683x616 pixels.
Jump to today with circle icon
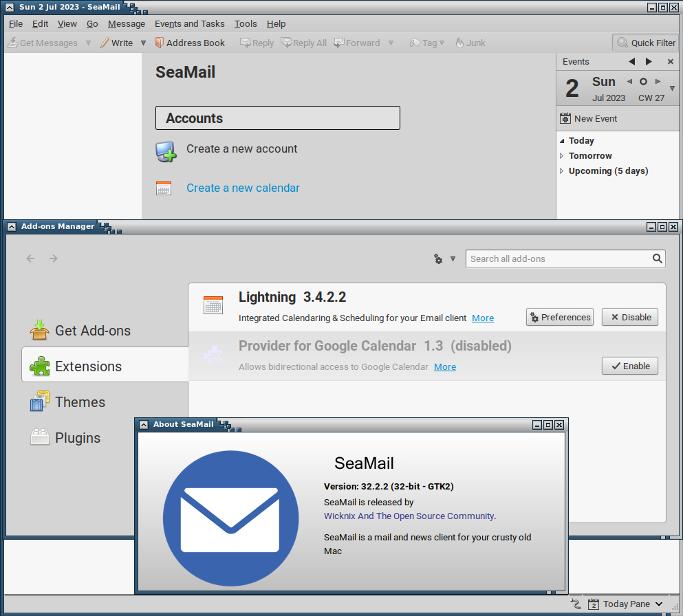(643, 81)
